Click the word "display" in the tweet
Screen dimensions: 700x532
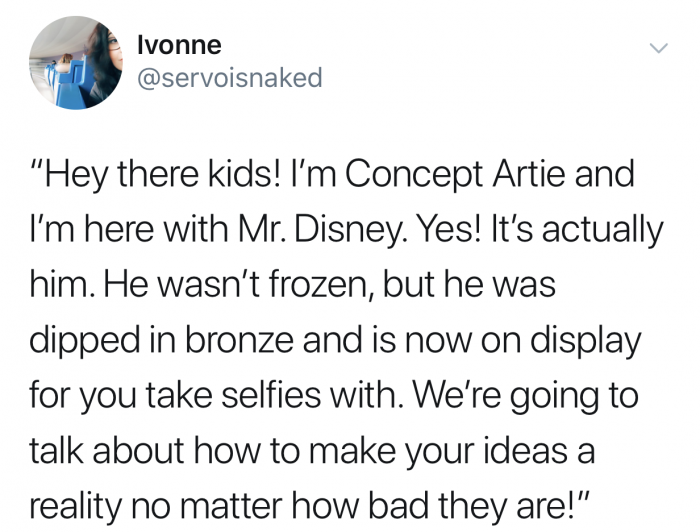586,341
